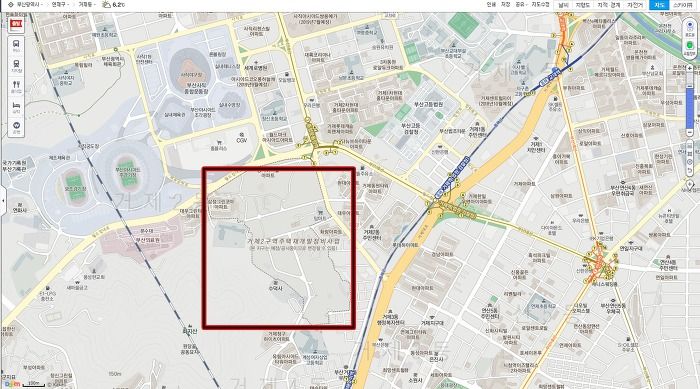Select the distance measurement tool below the zoom bar
The width and height of the screenshot is (700, 389).
coord(690,145)
